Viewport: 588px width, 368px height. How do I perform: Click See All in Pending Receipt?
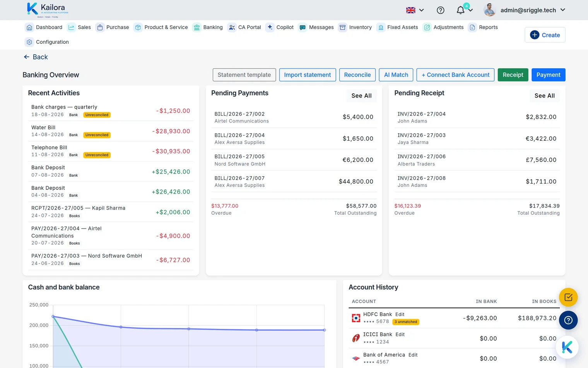tap(545, 96)
